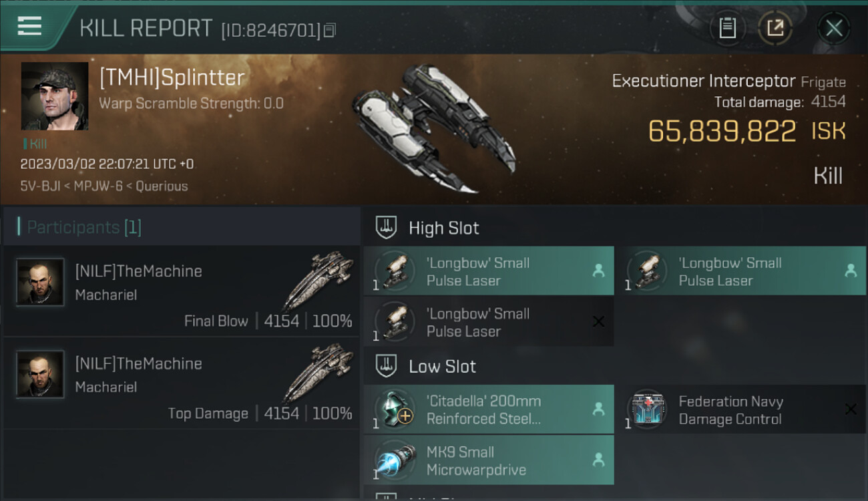The image size is (868, 501).
Task: Open the kill report clipboard notes icon
Action: coord(727,28)
